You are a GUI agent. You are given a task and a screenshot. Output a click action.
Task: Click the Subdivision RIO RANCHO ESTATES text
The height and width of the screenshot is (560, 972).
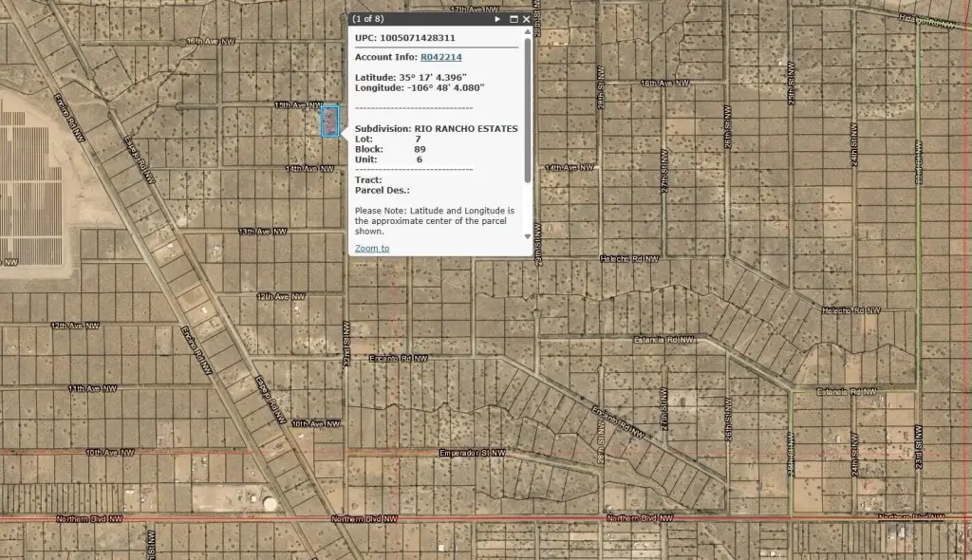click(437, 128)
